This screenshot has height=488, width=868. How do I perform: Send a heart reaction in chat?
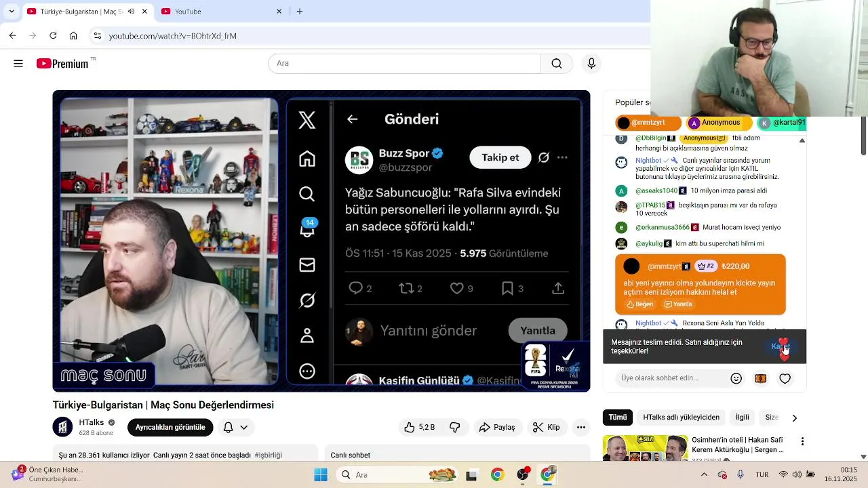click(785, 379)
